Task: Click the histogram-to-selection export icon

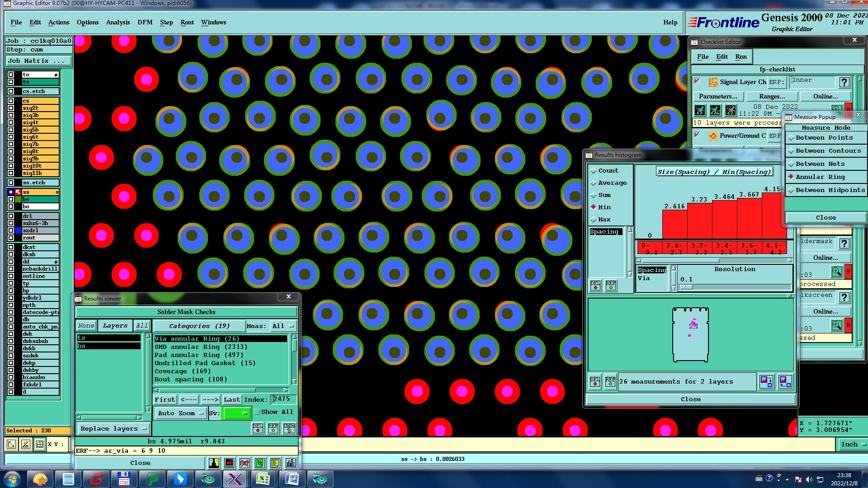Action: (766, 382)
